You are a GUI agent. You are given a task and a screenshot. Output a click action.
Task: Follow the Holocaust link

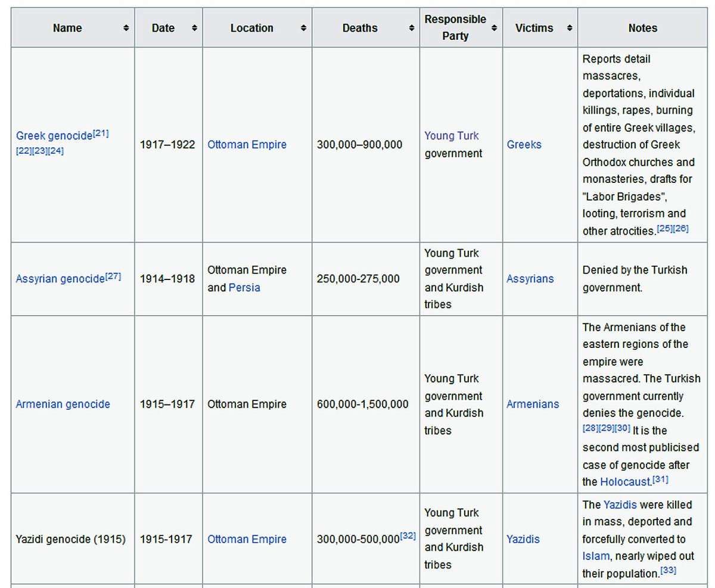624,482
